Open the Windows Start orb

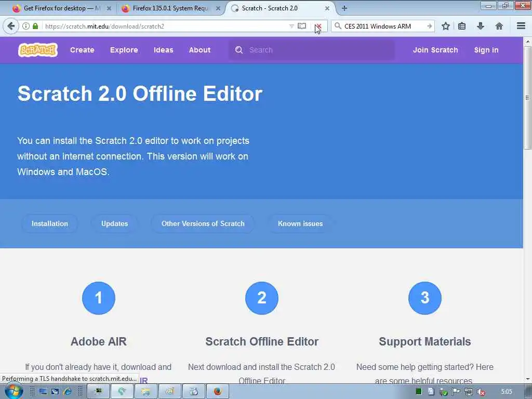(x=14, y=392)
